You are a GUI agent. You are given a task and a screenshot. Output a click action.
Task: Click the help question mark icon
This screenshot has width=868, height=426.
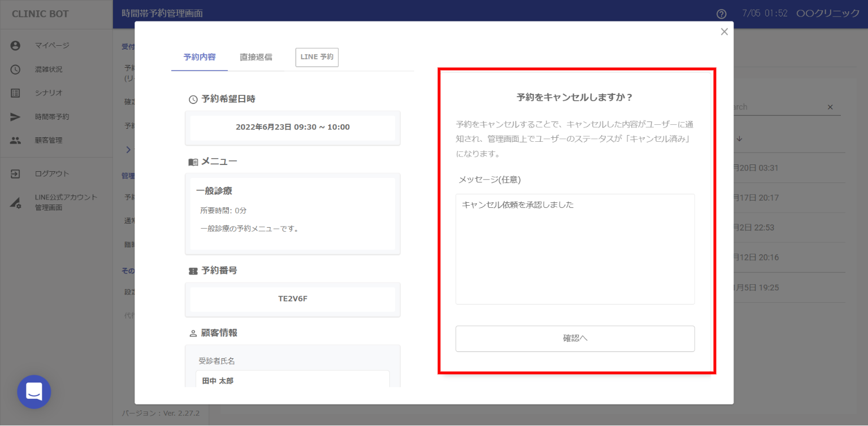(x=721, y=14)
